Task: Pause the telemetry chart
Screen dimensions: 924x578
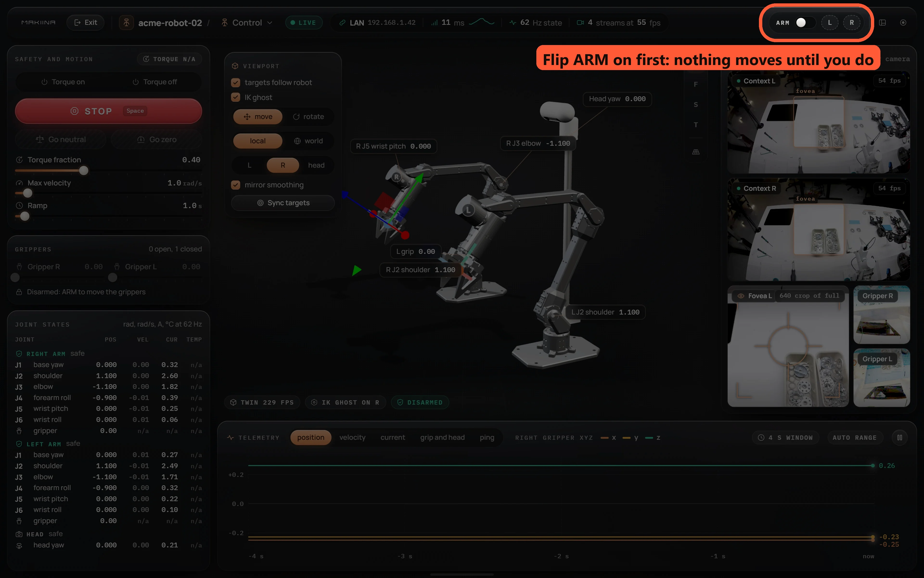Action: coord(899,437)
